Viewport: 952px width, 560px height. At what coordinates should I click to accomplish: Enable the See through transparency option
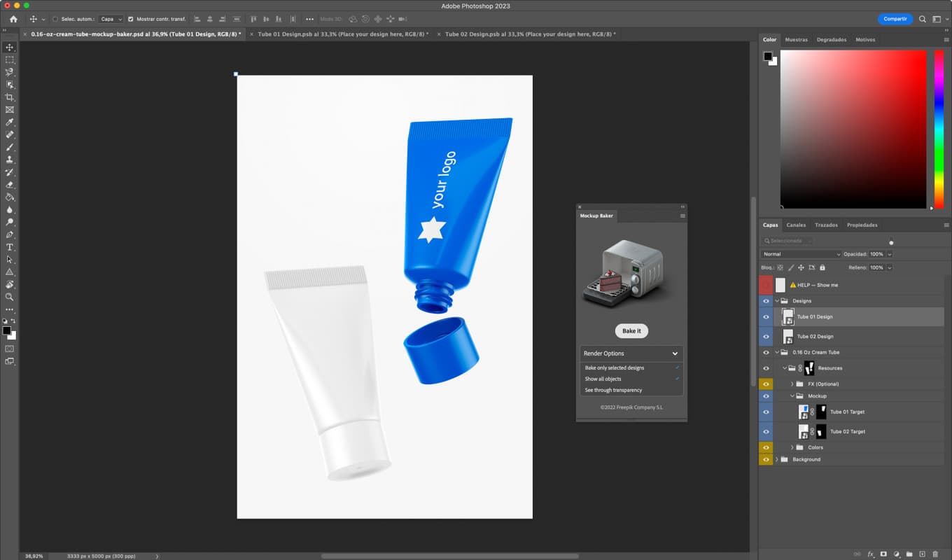624,390
